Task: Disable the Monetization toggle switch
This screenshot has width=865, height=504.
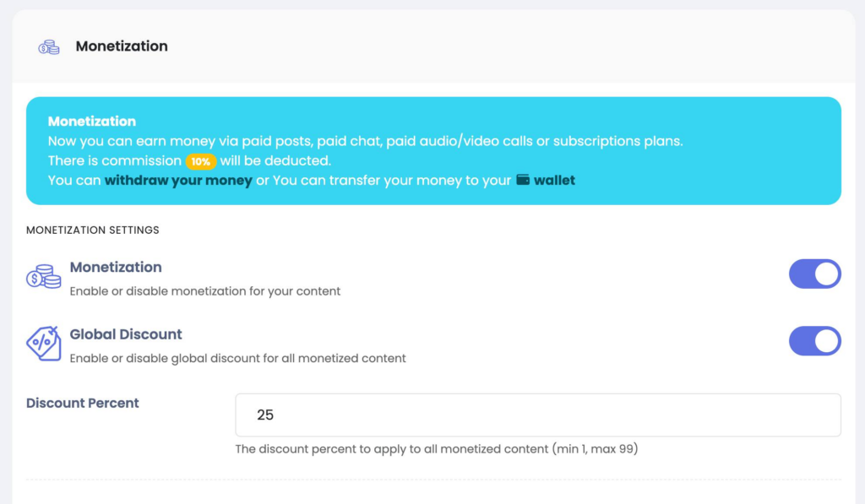Action: 815,274
